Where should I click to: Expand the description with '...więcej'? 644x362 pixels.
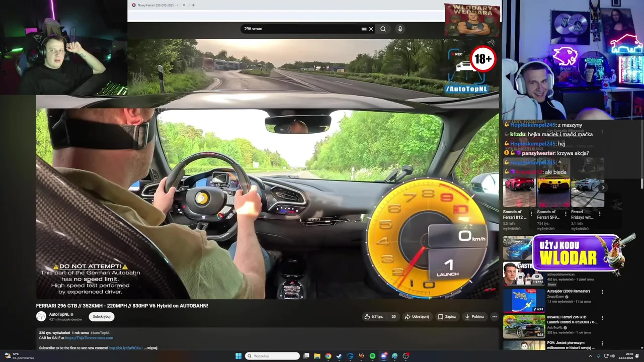pyautogui.click(x=151, y=348)
